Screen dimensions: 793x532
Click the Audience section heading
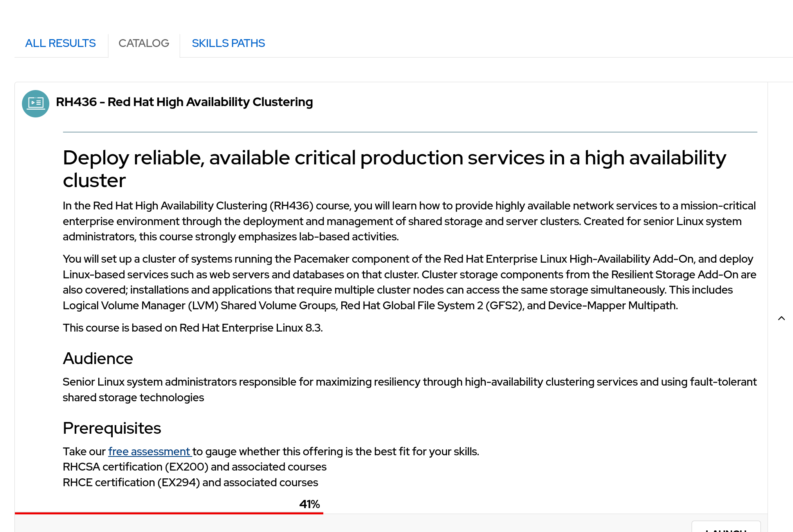point(98,359)
